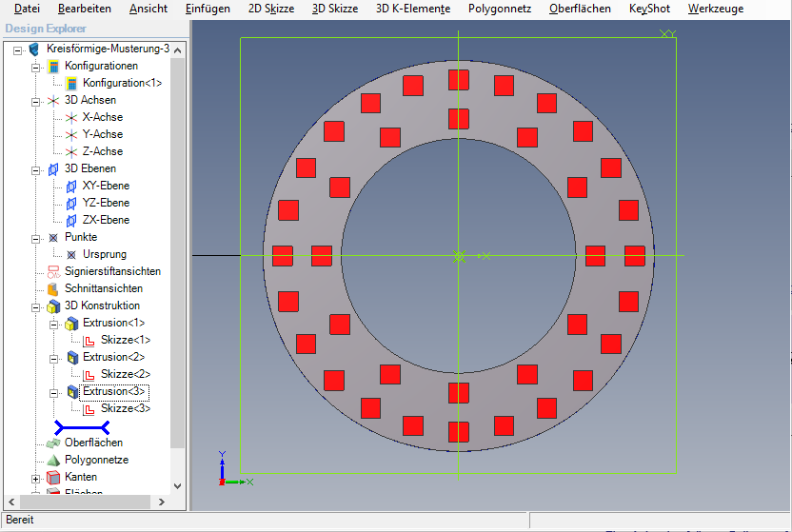
Task: Click the Konfiguration<1> icon
Action: click(71, 84)
